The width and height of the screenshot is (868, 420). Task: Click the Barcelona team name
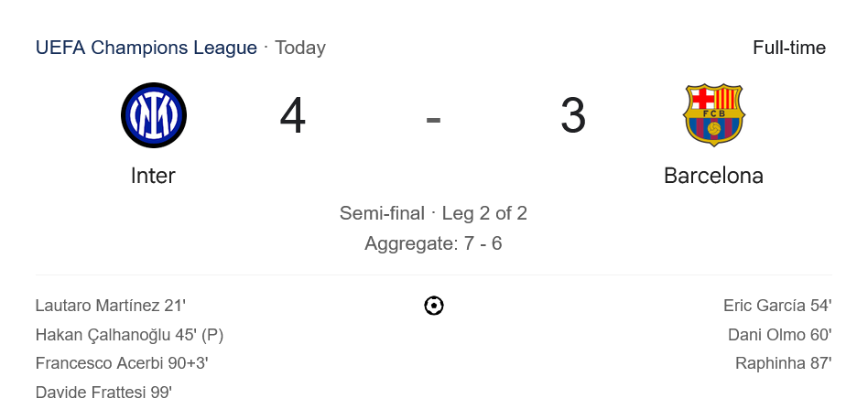(x=713, y=175)
